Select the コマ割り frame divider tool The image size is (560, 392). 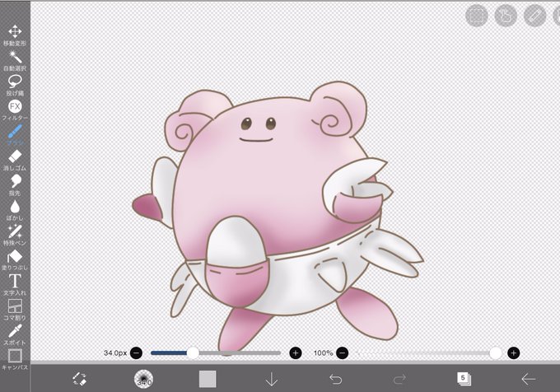tap(15, 310)
